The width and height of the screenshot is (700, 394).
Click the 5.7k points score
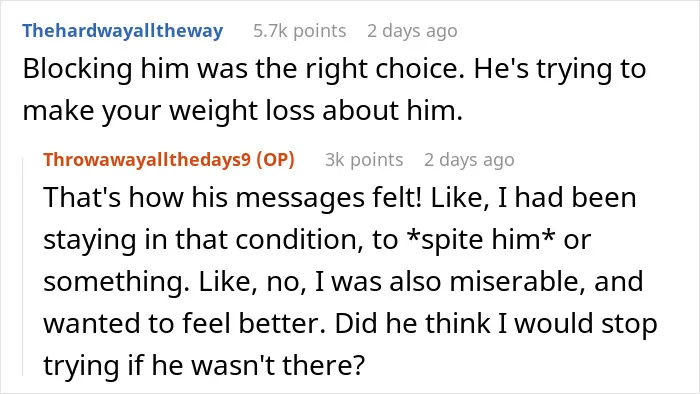click(300, 31)
